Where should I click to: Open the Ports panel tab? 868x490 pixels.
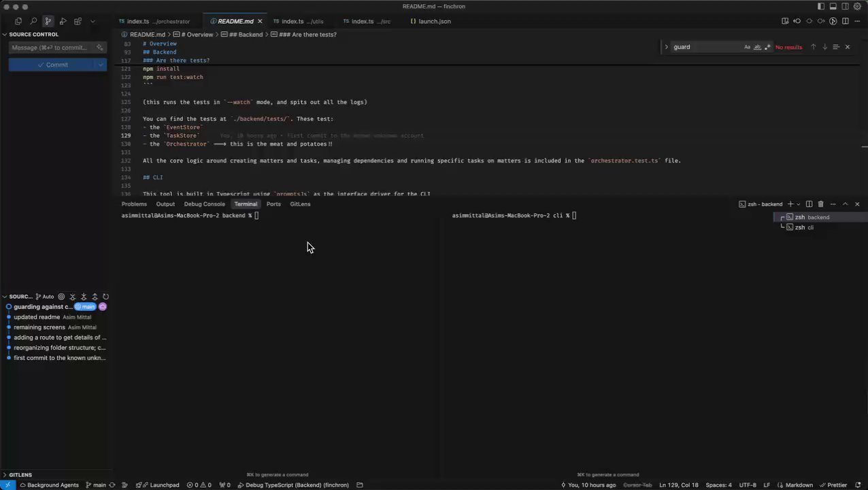tap(273, 204)
